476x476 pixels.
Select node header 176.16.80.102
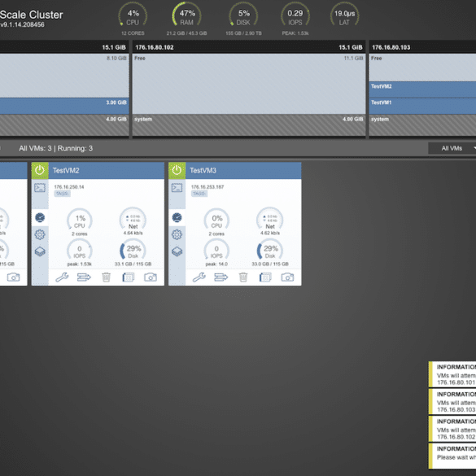(x=249, y=47)
